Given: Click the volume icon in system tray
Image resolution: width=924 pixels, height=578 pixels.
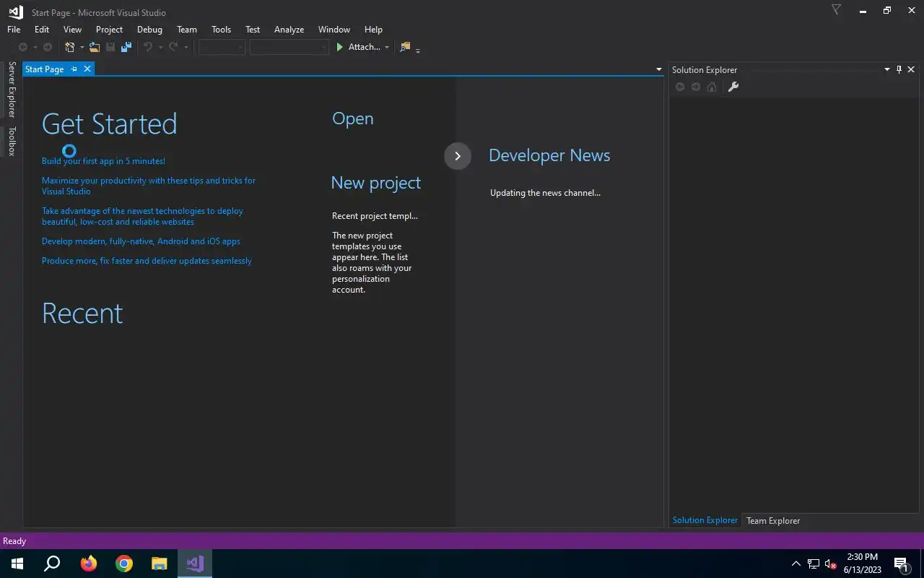Looking at the screenshot, I should (830, 564).
